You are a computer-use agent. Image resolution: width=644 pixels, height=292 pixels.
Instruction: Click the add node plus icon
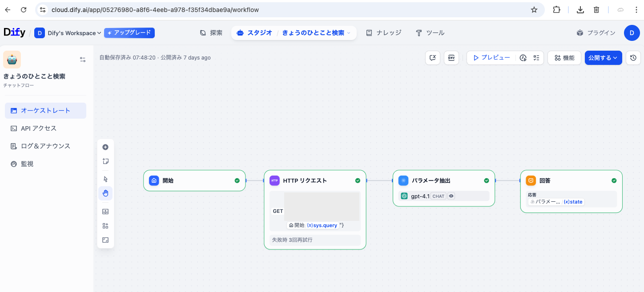click(x=105, y=147)
